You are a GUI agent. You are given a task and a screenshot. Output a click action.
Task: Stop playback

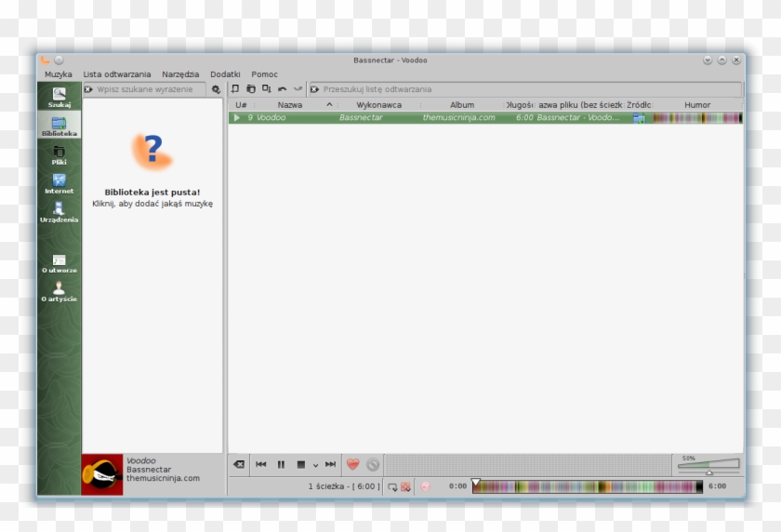(301, 464)
